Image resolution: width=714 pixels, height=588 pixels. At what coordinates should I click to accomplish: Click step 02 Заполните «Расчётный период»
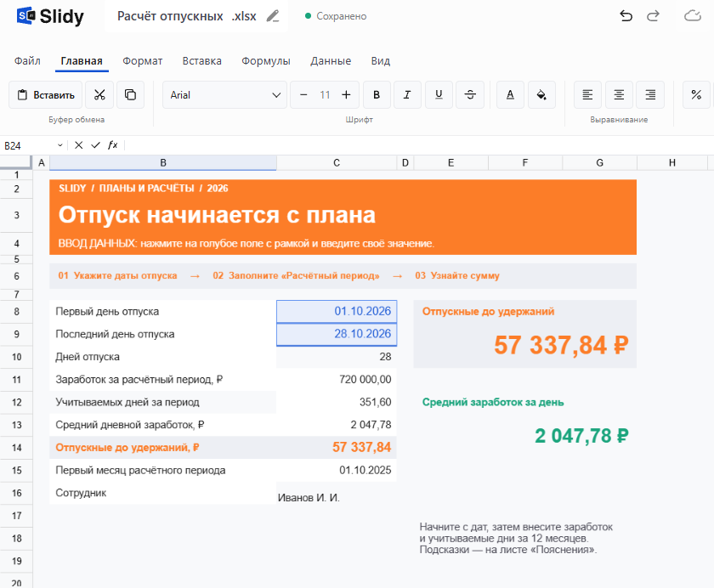pos(296,276)
